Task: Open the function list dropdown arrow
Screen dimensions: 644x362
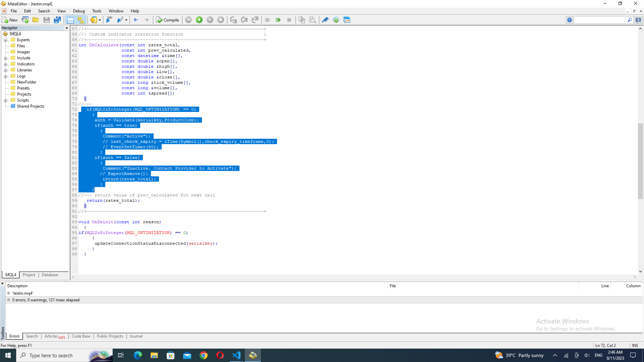Action: point(126,20)
